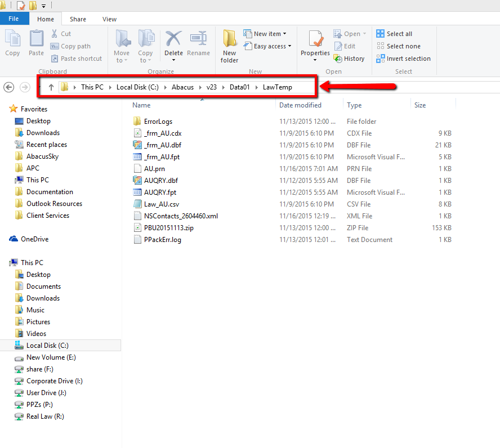This screenshot has height=448, width=500.
Task: Open the File menu tab
Action: point(14,19)
